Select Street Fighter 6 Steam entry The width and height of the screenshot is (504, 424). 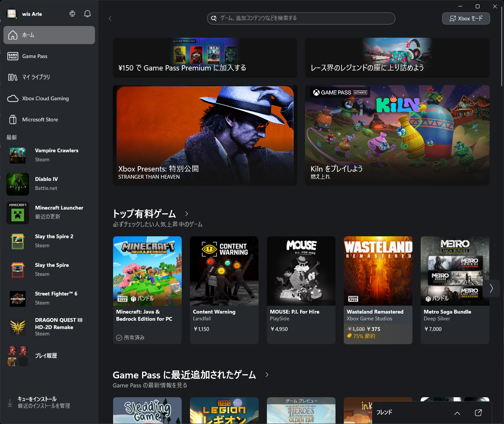pos(49,299)
